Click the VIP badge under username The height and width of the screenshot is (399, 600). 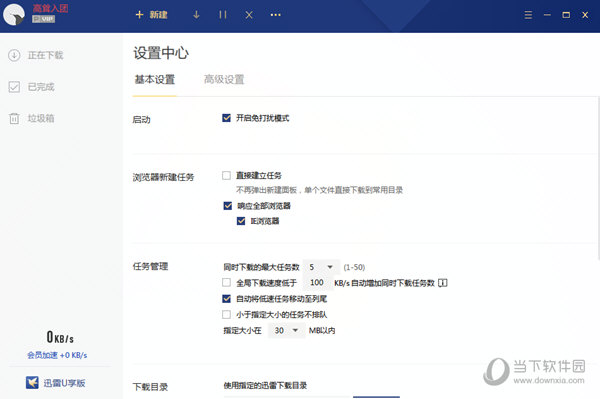pyautogui.click(x=43, y=19)
